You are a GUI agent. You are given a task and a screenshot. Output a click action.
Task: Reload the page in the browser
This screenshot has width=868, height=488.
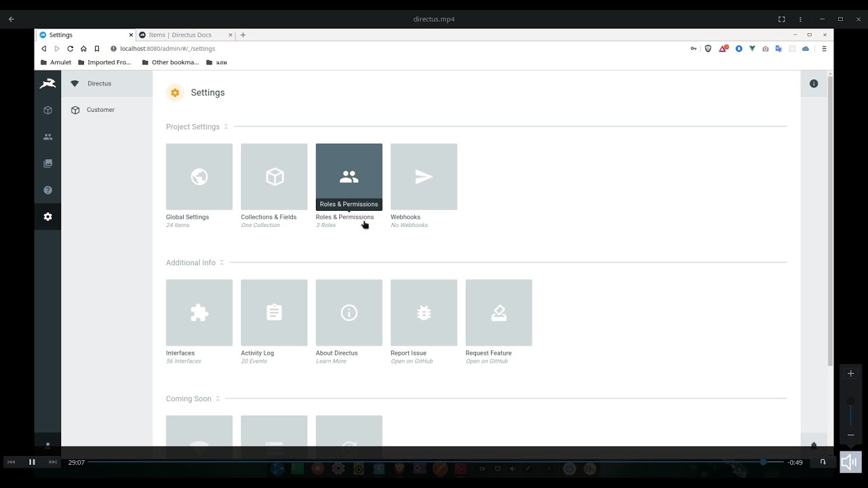coord(70,49)
